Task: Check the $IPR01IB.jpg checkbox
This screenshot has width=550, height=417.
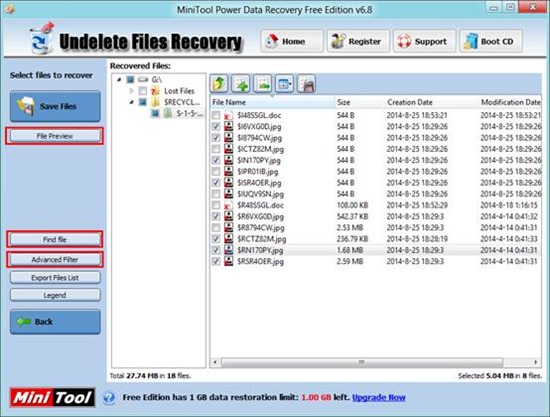Action: coord(216,171)
